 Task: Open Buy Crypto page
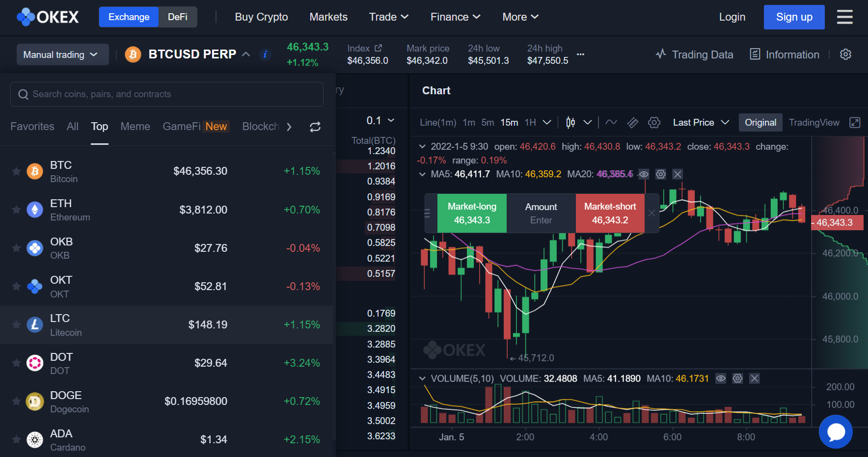tap(261, 17)
